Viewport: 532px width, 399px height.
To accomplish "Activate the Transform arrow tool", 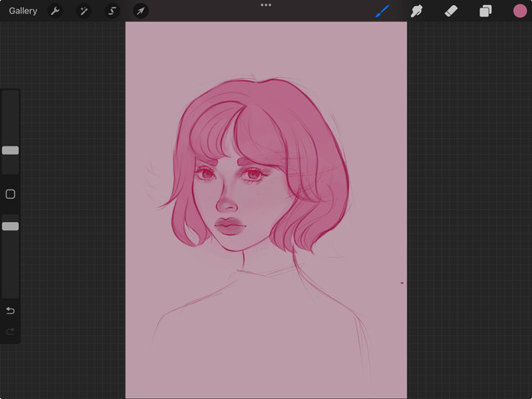I will [x=140, y=11].
